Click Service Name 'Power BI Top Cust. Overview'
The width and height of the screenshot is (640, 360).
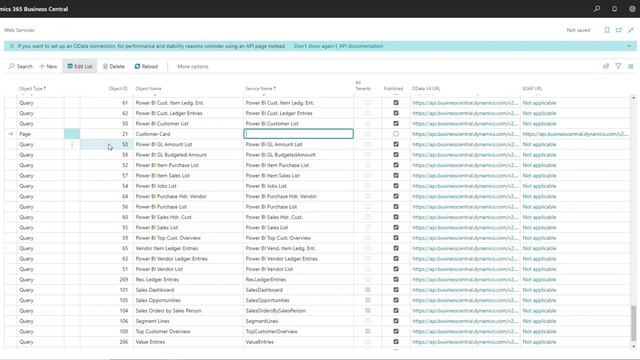pos(278,238)
